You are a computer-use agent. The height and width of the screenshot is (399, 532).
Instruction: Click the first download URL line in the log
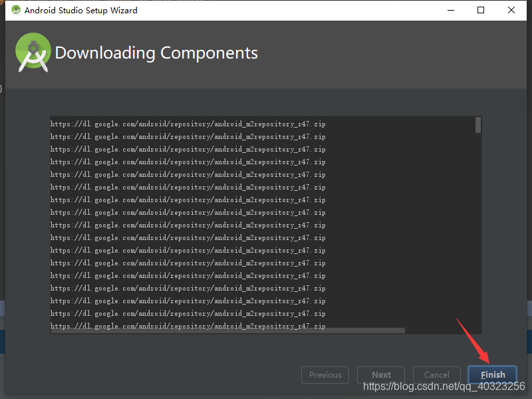point(188,124)
